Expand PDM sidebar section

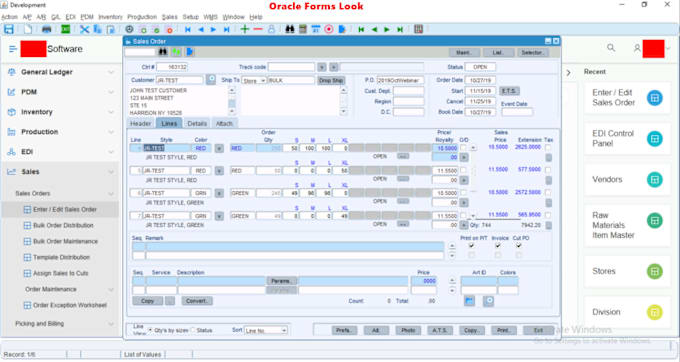click(111, 92)
